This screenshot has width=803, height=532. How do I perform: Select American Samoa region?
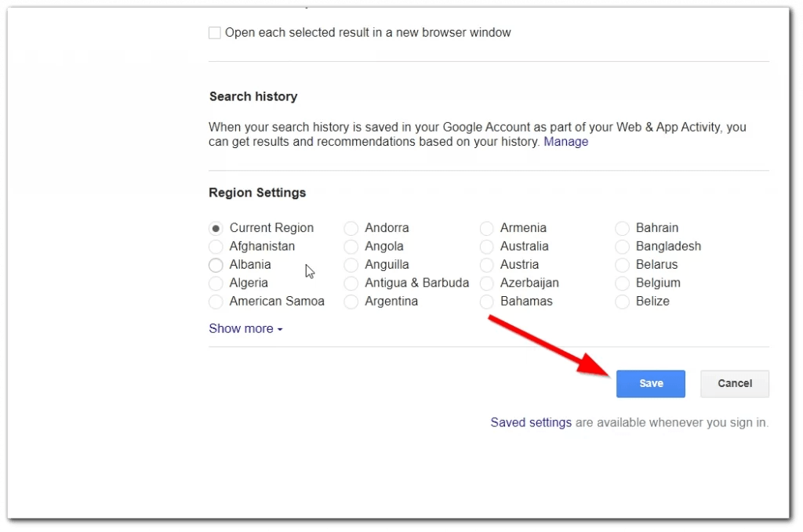click(216, 301)
